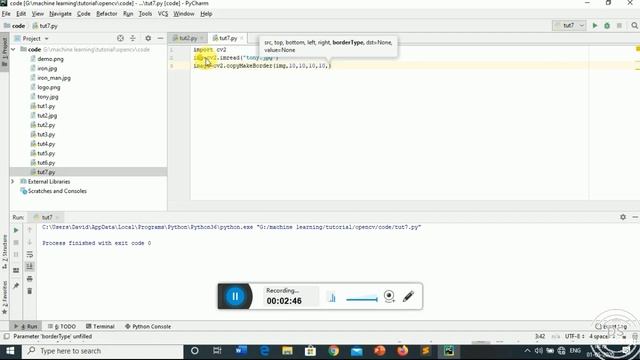Select tut1.py in project tree
The height and width of the screenshot is (360, 640).
click(46, 106)
